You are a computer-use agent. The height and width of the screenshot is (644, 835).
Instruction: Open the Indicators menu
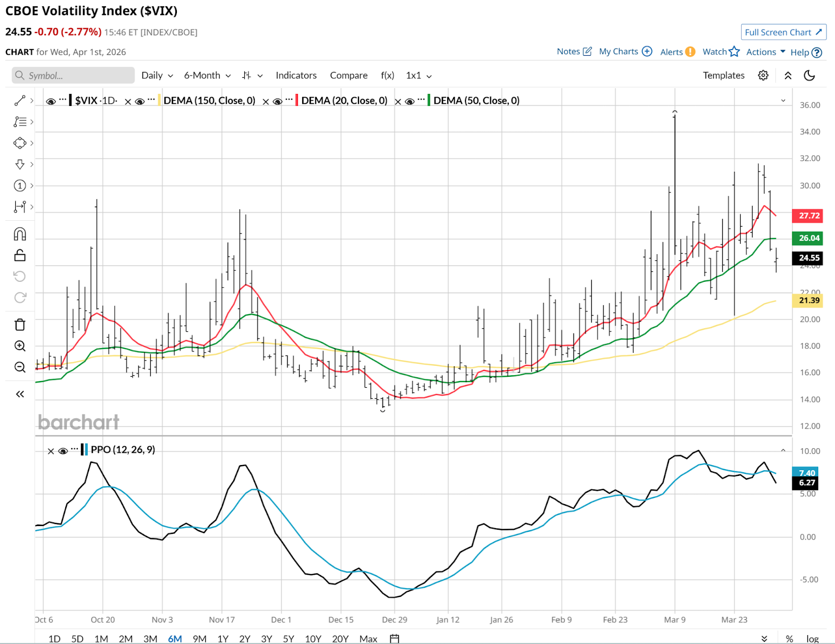coord(296,76)
